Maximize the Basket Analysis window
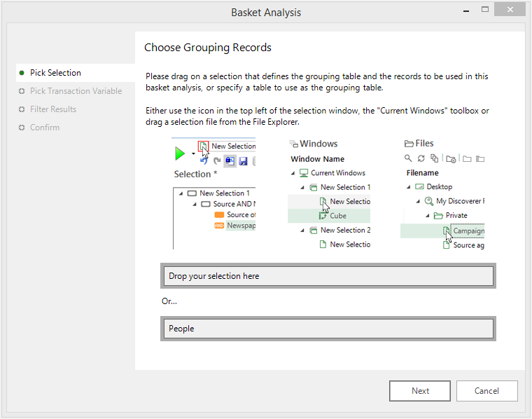This screenshot has width=532, height=419. coord(485,10)
